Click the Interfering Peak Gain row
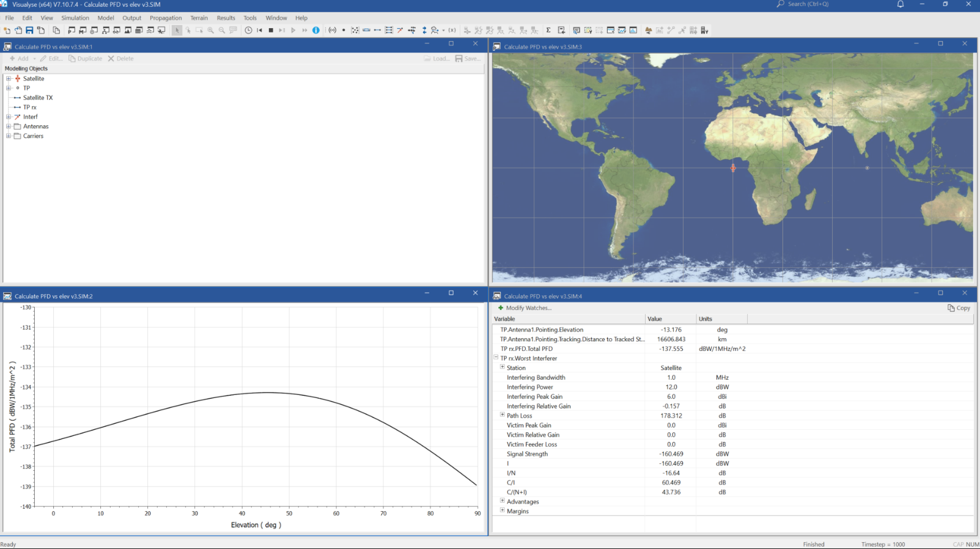 pos(732,396)
